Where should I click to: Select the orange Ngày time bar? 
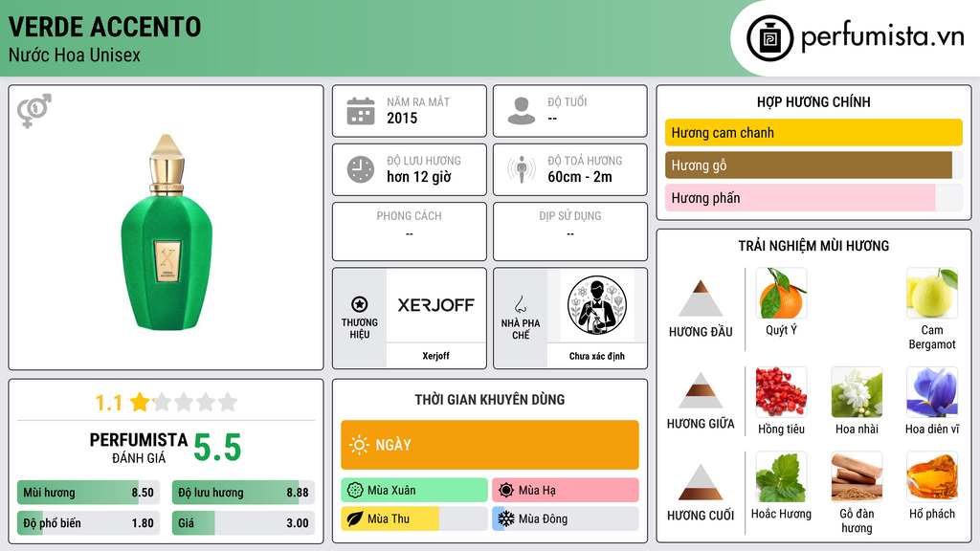pos(490,445)
